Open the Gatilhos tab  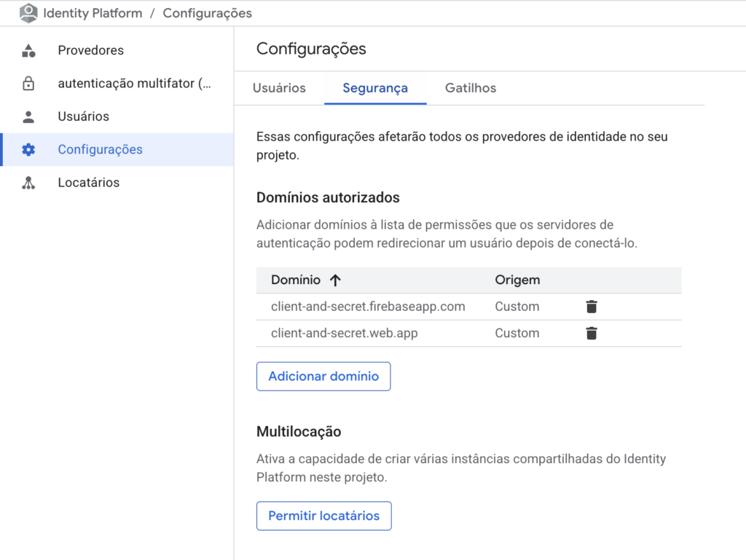point(471,88)
